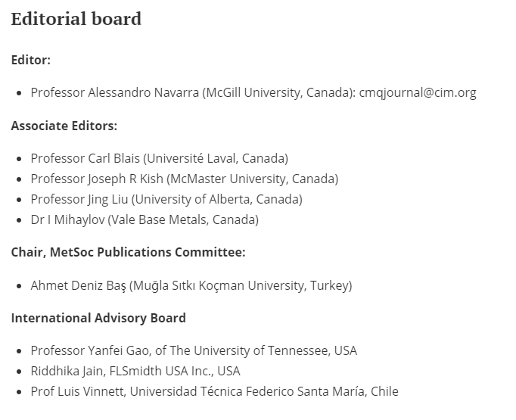Click McGill University, Canada text
The image size is (516, 420).
[279, 93]
